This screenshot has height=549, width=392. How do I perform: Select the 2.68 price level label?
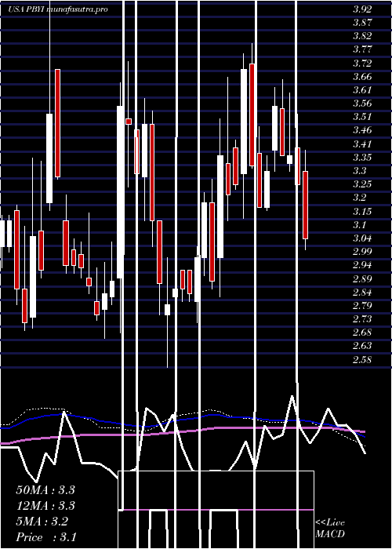(362, 333)
